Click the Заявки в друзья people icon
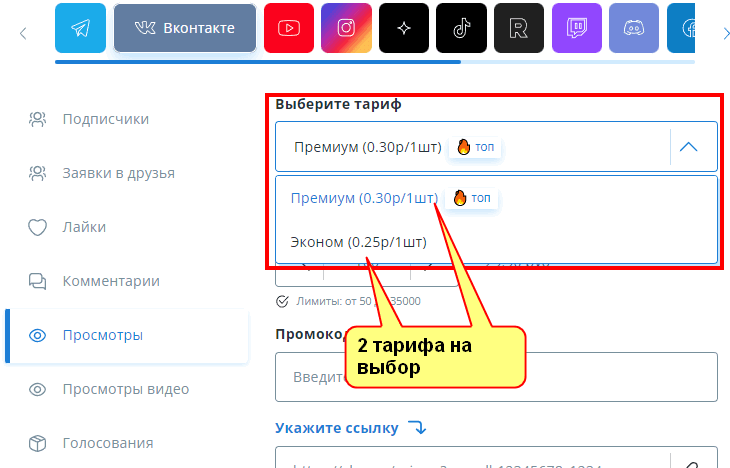 point(38,173)
